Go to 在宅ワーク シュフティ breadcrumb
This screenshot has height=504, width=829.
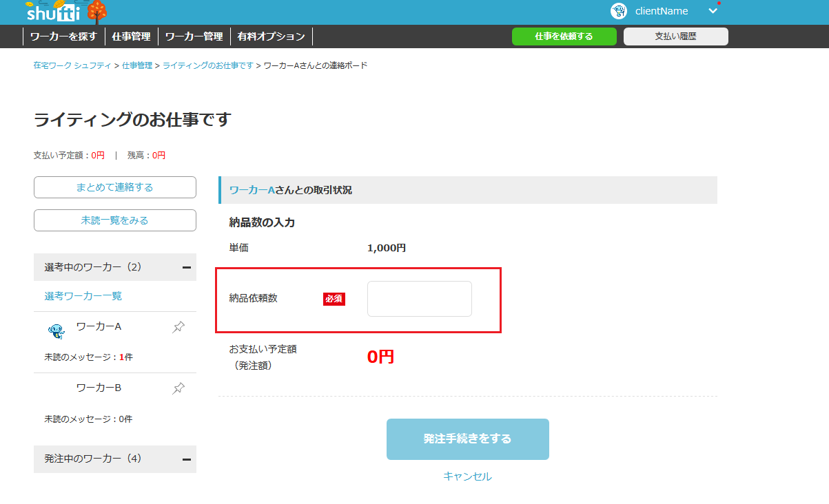72,65
